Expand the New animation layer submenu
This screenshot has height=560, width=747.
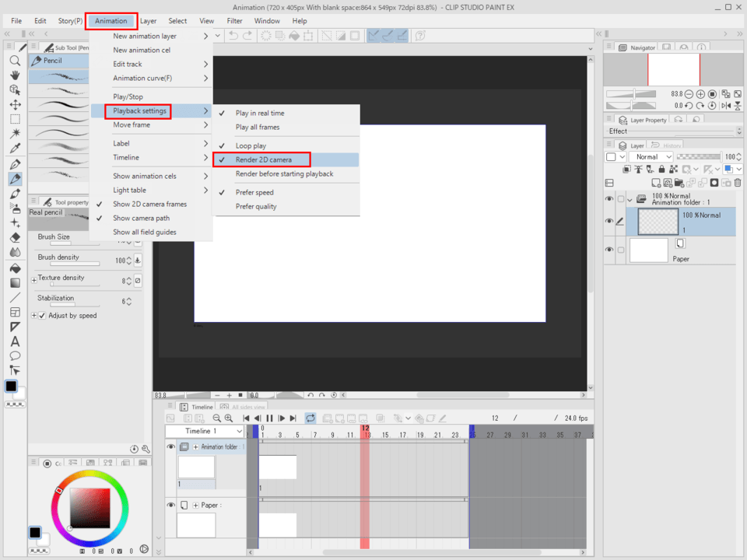pos(151,37)
